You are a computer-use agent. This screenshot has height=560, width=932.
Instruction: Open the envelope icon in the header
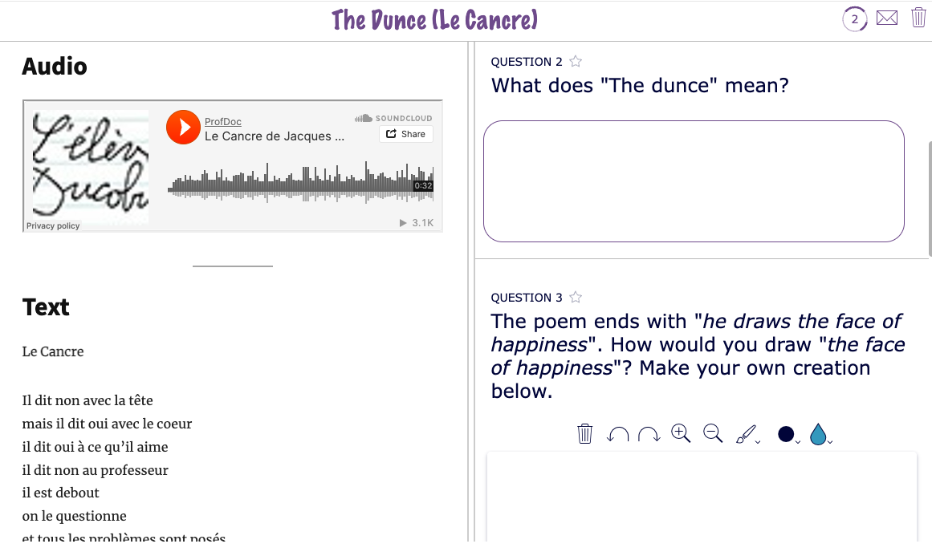[886, 17]
